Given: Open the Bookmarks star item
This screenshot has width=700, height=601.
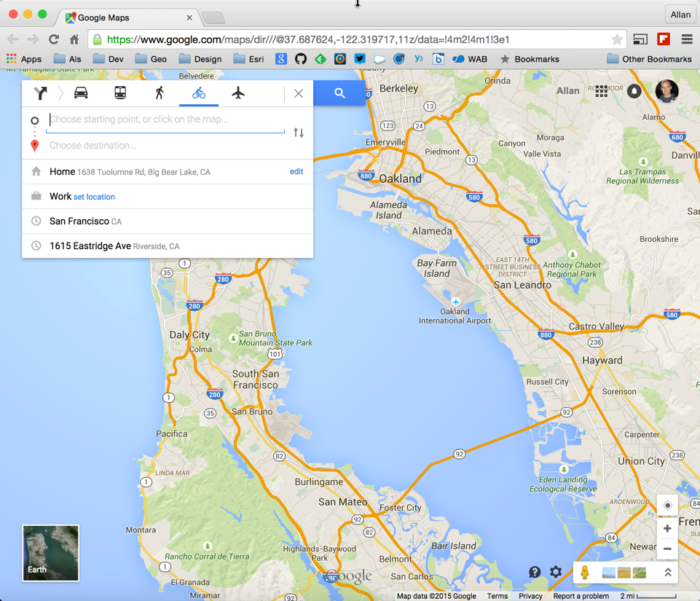Looking at the screenshot, I should point(530,59).
